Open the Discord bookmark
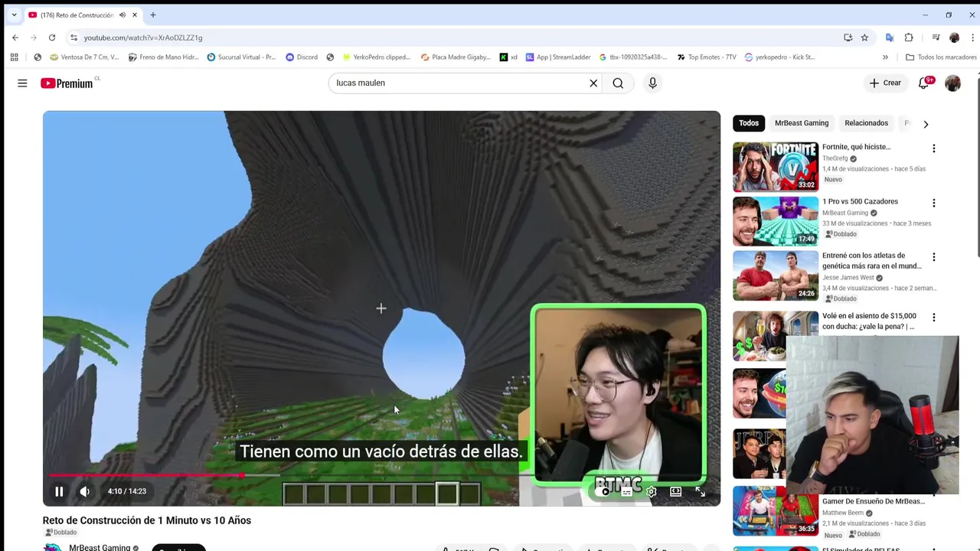 [302, 57]
